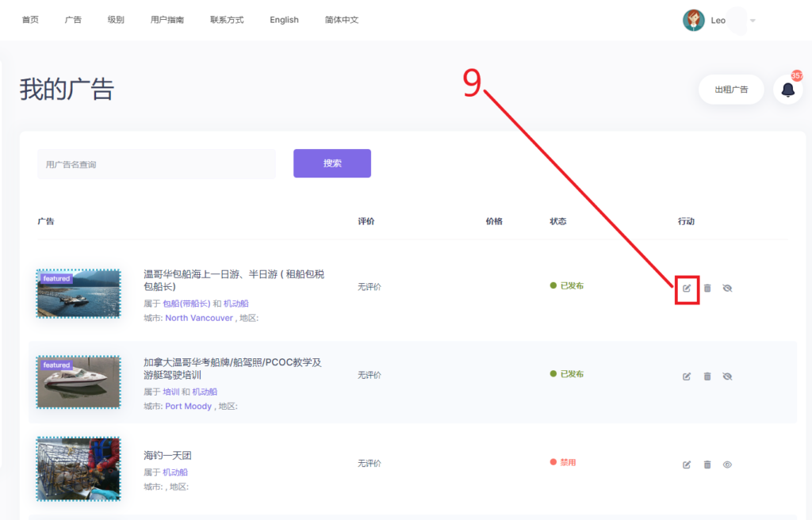Screen dimensions: 812x520
Task: Click the purple 搜索 button
Action: [x=331, y=163]
